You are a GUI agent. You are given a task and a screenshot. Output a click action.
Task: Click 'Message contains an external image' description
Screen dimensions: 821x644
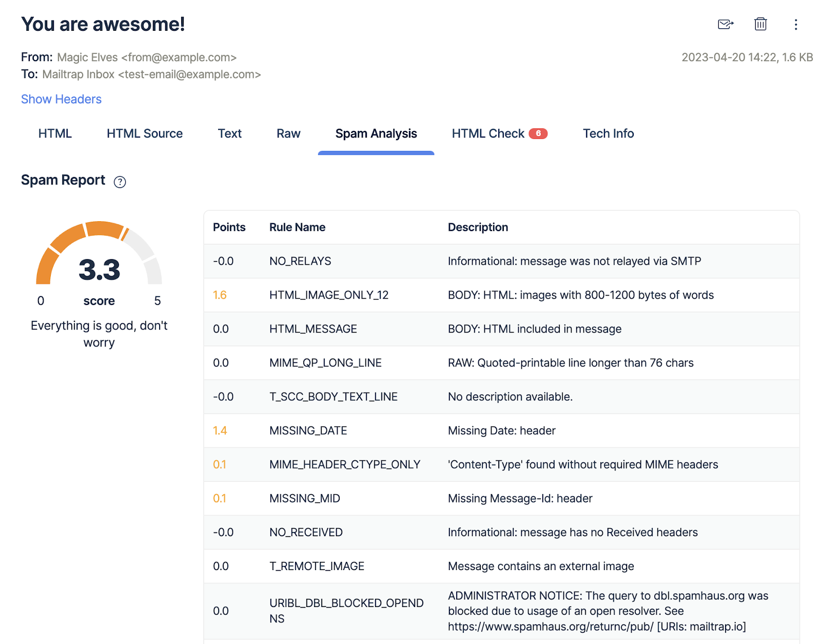coord(541,566)
